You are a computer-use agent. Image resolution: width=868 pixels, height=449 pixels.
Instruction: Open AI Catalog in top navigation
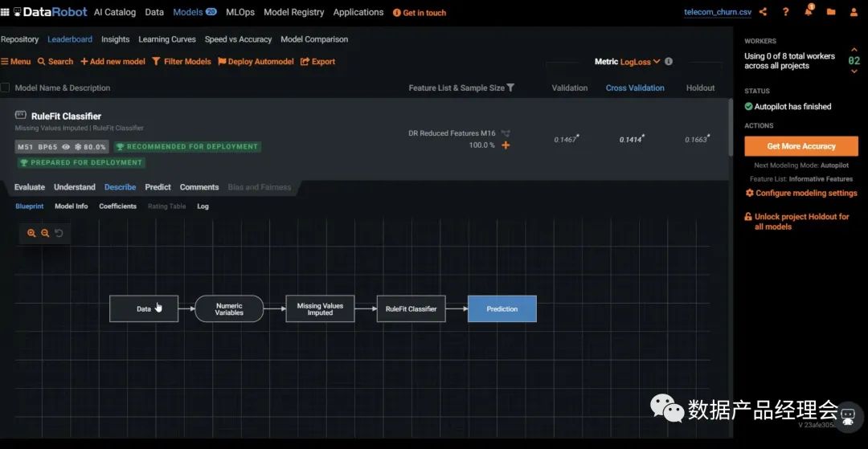point(115,12)
